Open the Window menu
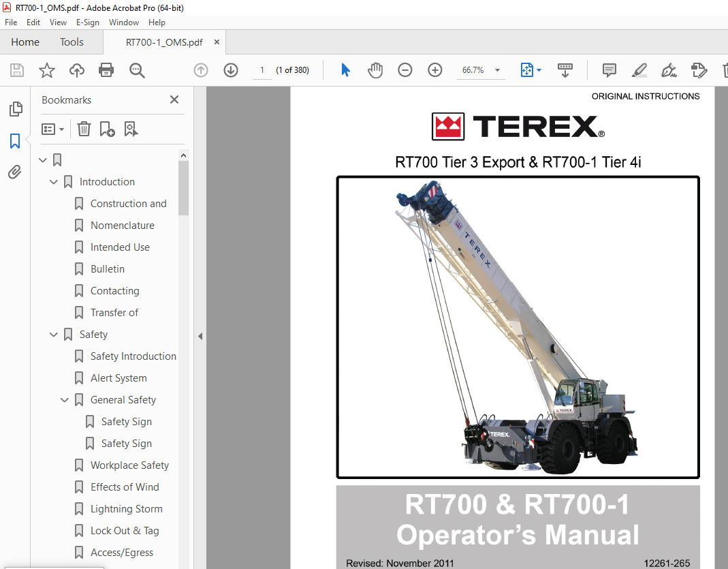Image resolution: width=728 pixels, height=569 pixels. tap(123, 22)
